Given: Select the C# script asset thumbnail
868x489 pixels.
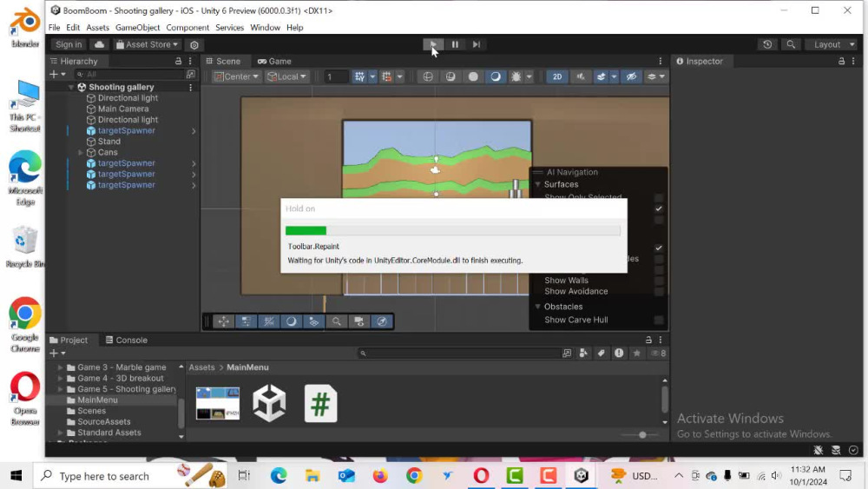Looking at the screenshot, I should click(x=320, y=403).
